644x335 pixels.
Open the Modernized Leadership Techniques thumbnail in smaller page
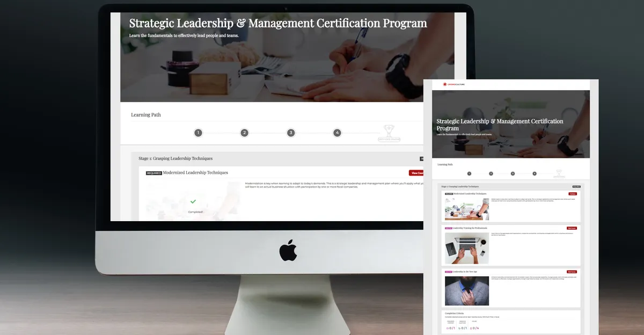[x=467, y=209]
